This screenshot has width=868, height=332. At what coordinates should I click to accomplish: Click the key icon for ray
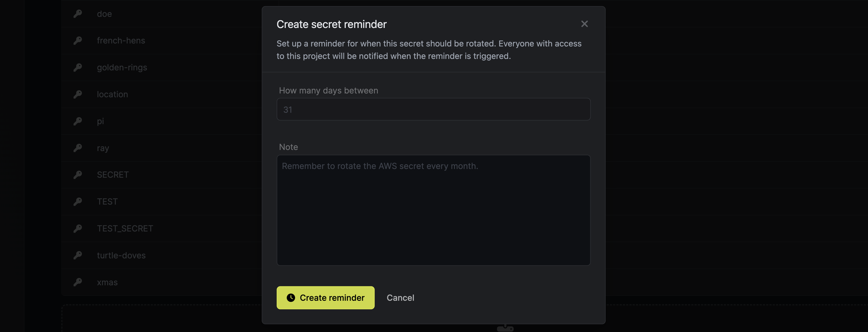(78, 148)
